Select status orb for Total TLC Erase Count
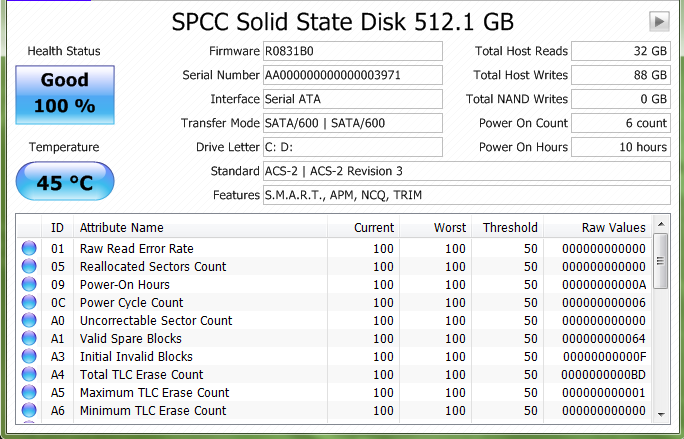684x439 pixels. 29,374
